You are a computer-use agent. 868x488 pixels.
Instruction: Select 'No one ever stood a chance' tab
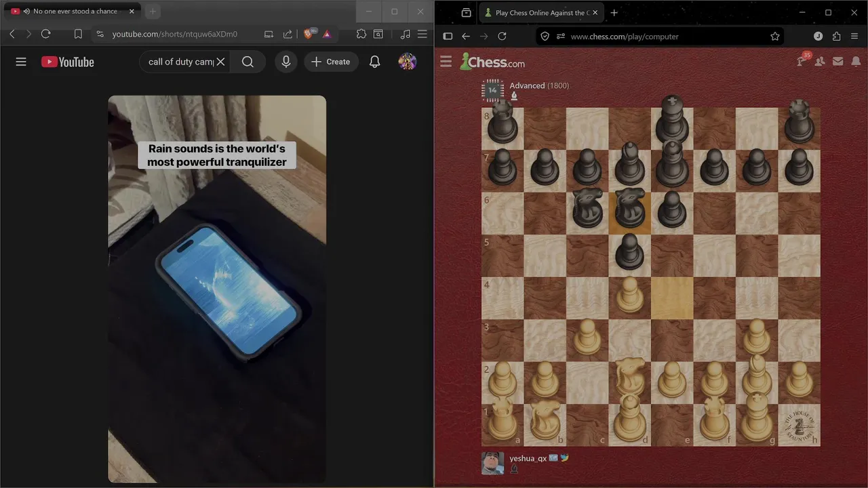[x=71, y=12]
